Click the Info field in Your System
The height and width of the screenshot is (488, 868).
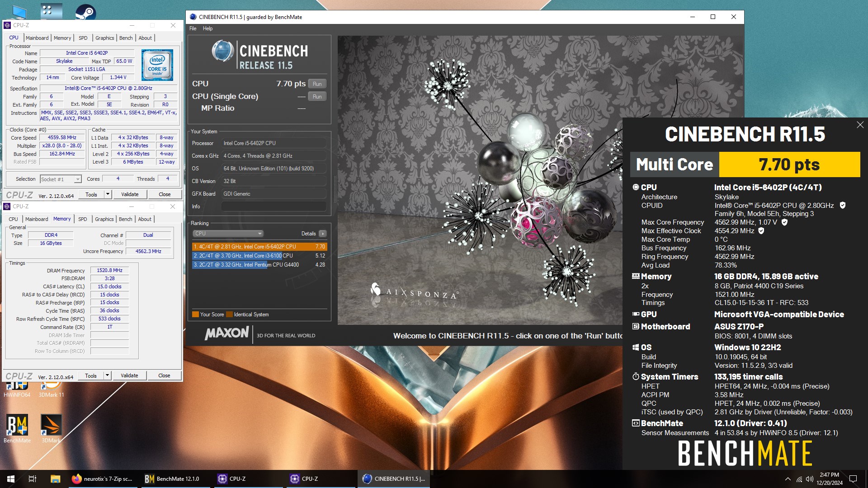pyautogui.click(x=274, y=206)
